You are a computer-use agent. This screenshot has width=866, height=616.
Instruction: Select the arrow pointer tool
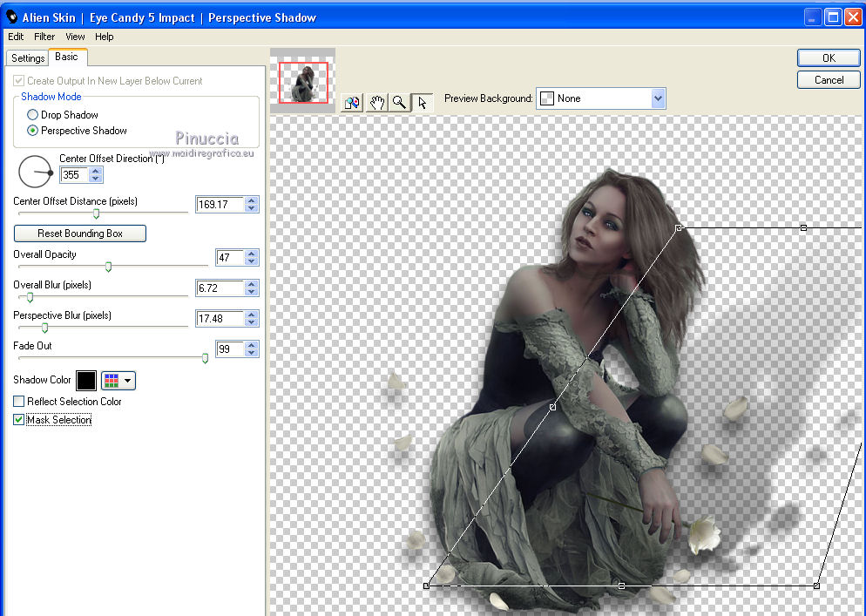(422, 102)
